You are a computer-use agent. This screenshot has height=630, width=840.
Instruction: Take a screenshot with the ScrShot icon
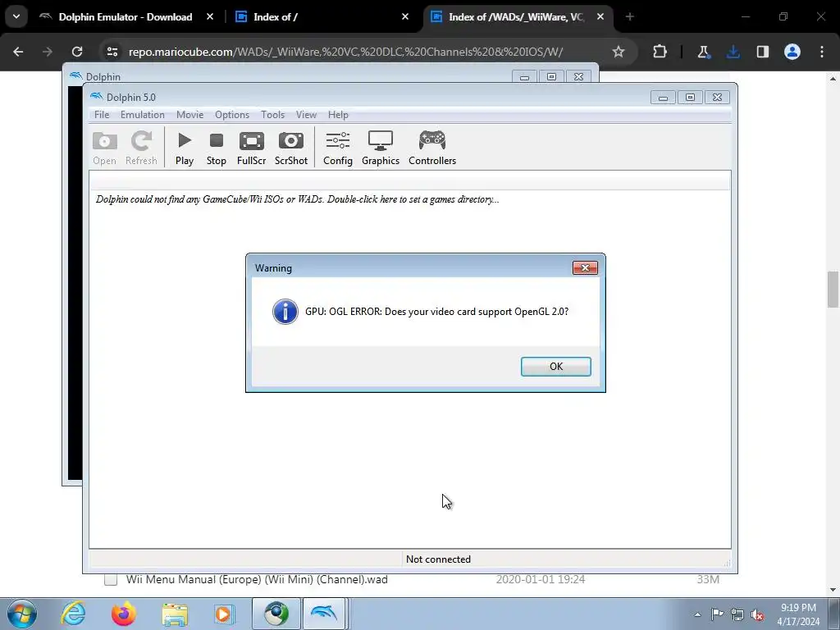291,148
